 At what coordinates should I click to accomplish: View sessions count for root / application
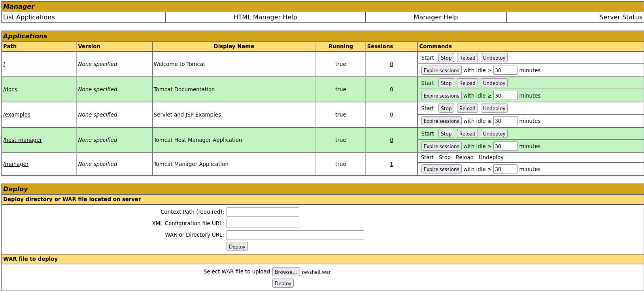(x=391, y=64)
